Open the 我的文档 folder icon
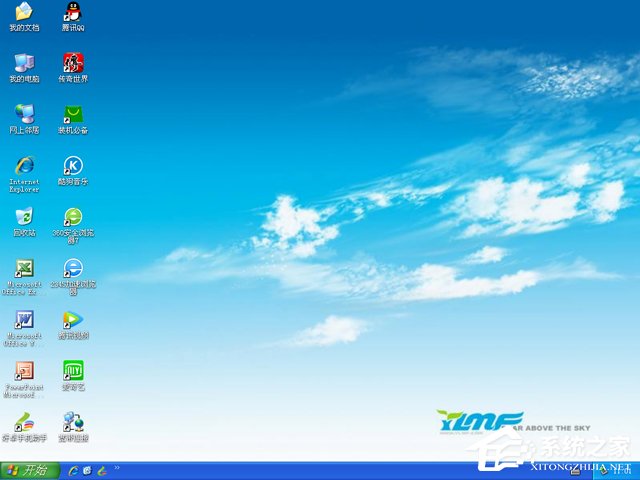 [24, 13]
